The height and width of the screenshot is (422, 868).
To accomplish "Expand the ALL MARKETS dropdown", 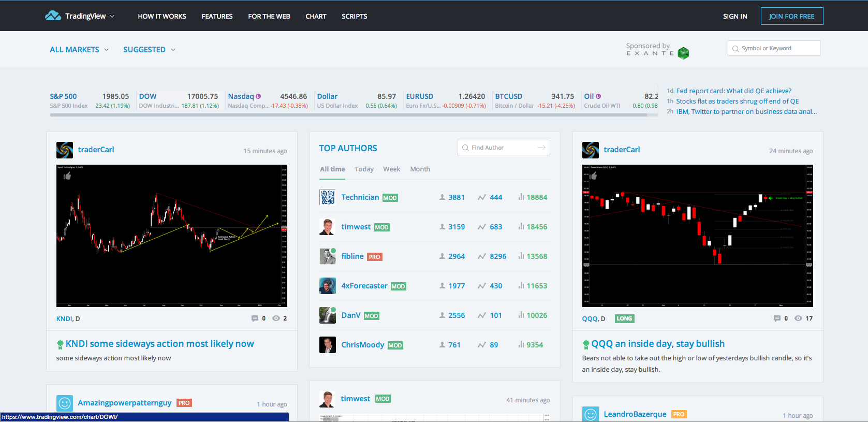I will tap(79, 50).
